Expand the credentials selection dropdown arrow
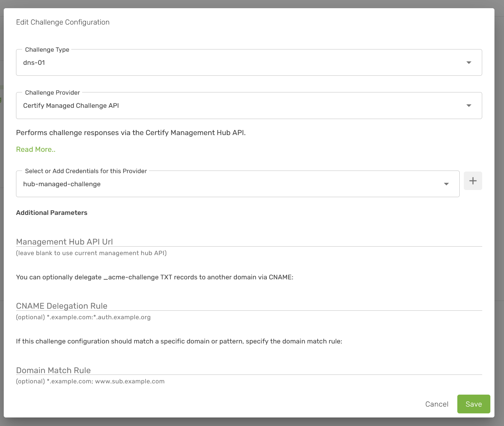This screenshot has width=504, height=426. pos(446,184)
